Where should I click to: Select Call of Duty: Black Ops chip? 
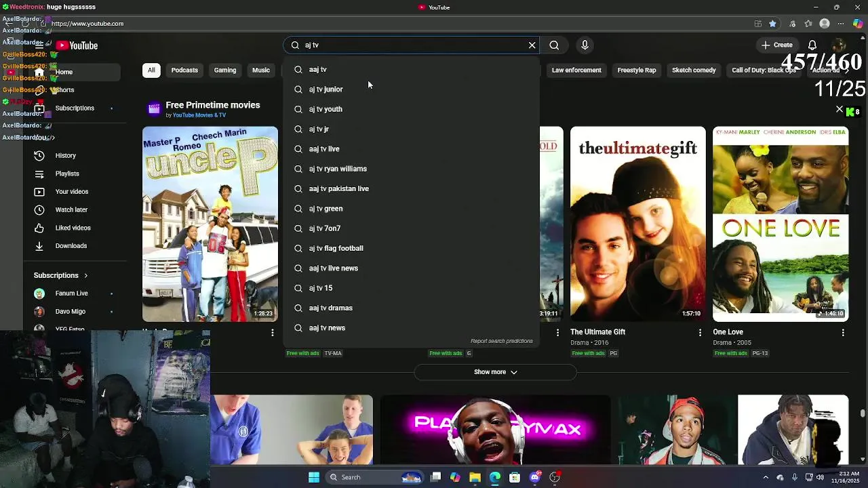point(764,70)
